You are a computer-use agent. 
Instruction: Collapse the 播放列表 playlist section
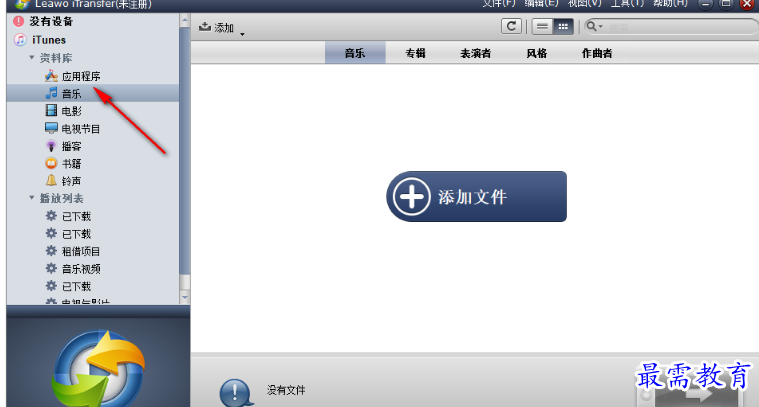[32, 198]
